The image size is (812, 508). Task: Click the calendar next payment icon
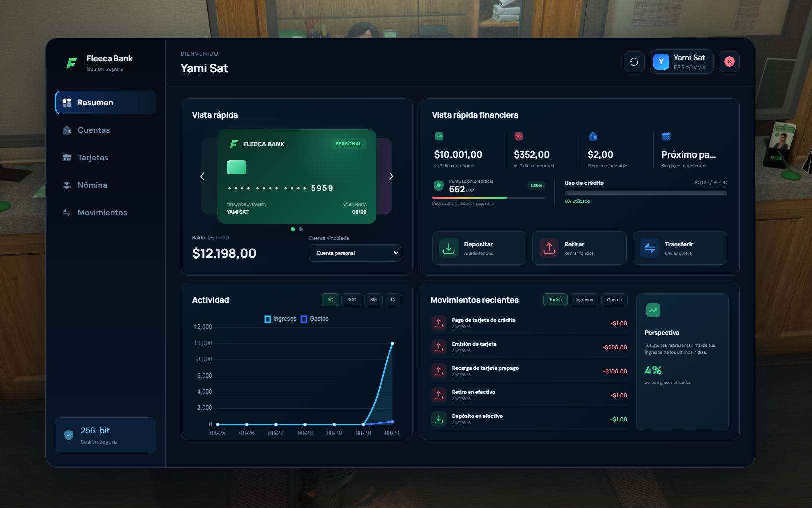tap(666, 136)
